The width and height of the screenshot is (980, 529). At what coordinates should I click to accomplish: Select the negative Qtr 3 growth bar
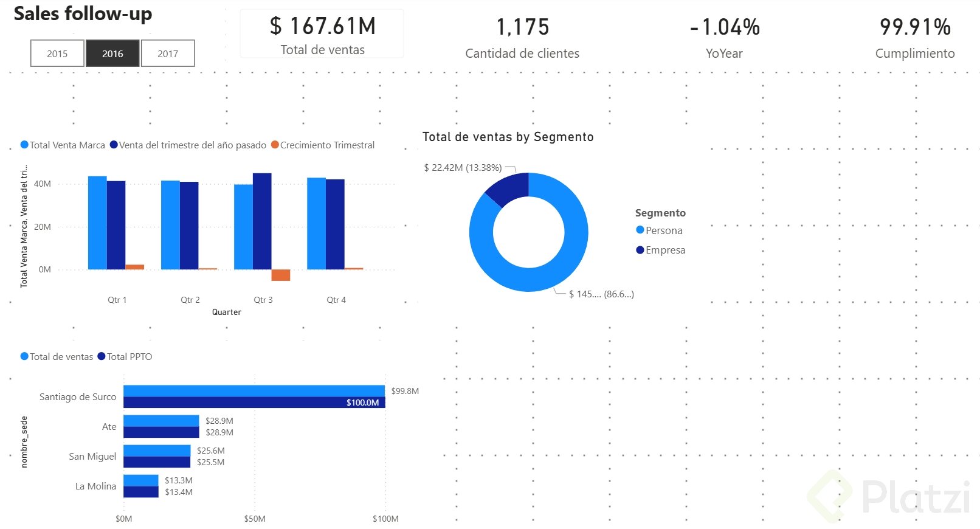pos(281,275)
